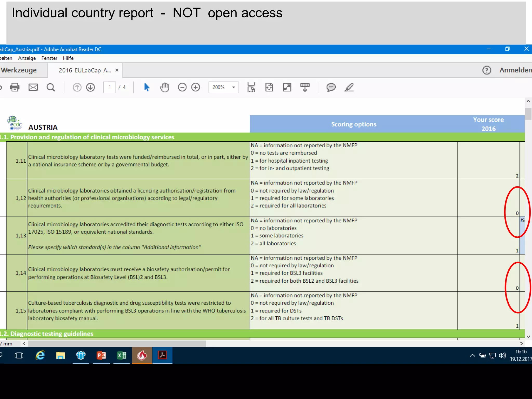Open Internet Explorer from the taskbar
This screenshot has width=532, height=399.
tap(40, 355)
